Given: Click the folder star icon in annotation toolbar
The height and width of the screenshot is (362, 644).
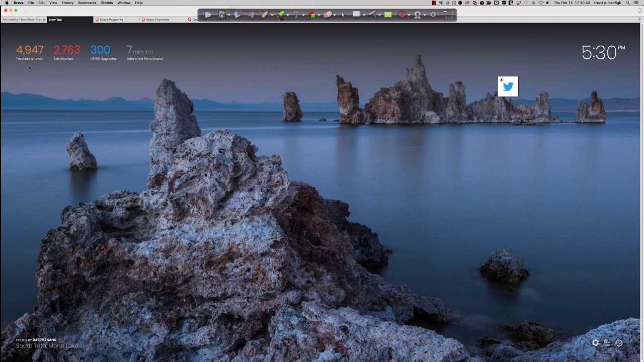Looking at the screenshot, I should [208, 15].
